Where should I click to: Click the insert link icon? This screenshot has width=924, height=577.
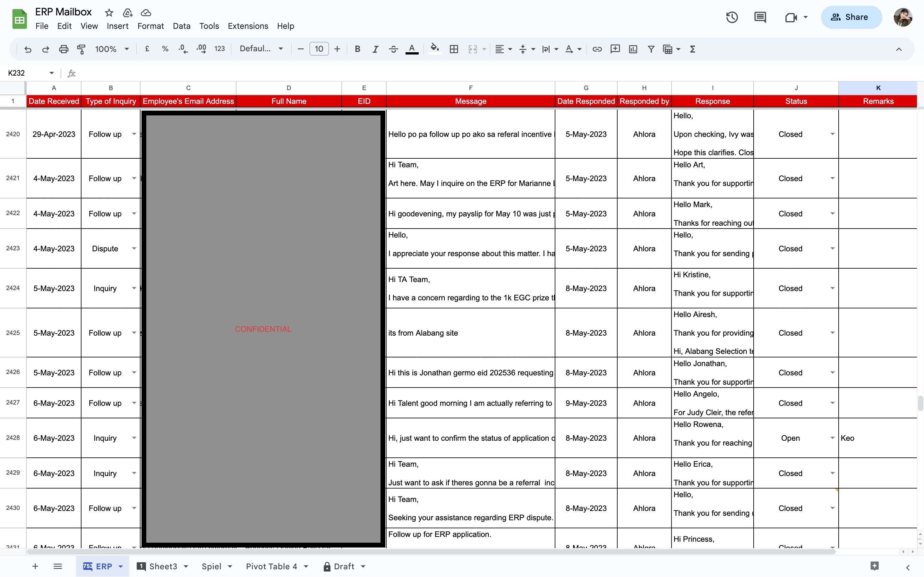coord(597,49)
